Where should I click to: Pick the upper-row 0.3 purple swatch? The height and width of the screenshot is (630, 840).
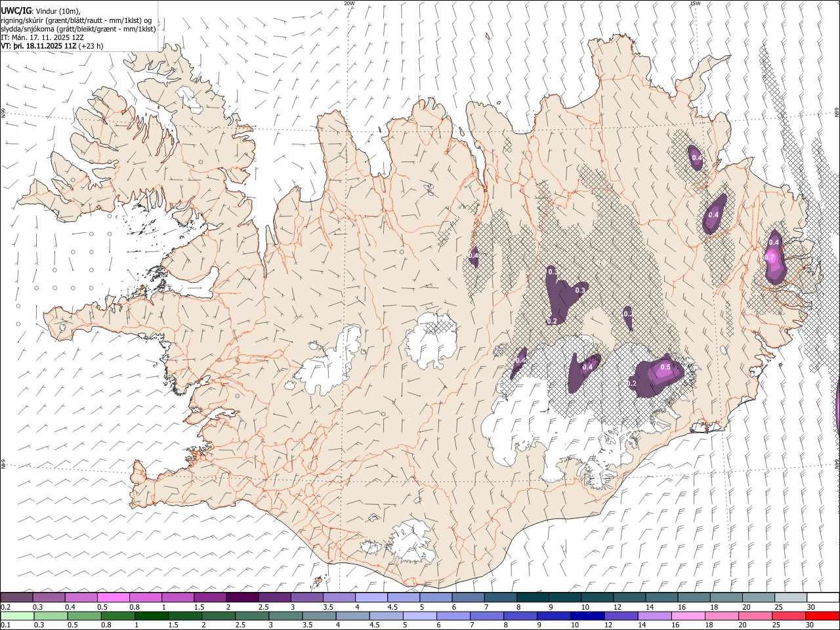49,598
